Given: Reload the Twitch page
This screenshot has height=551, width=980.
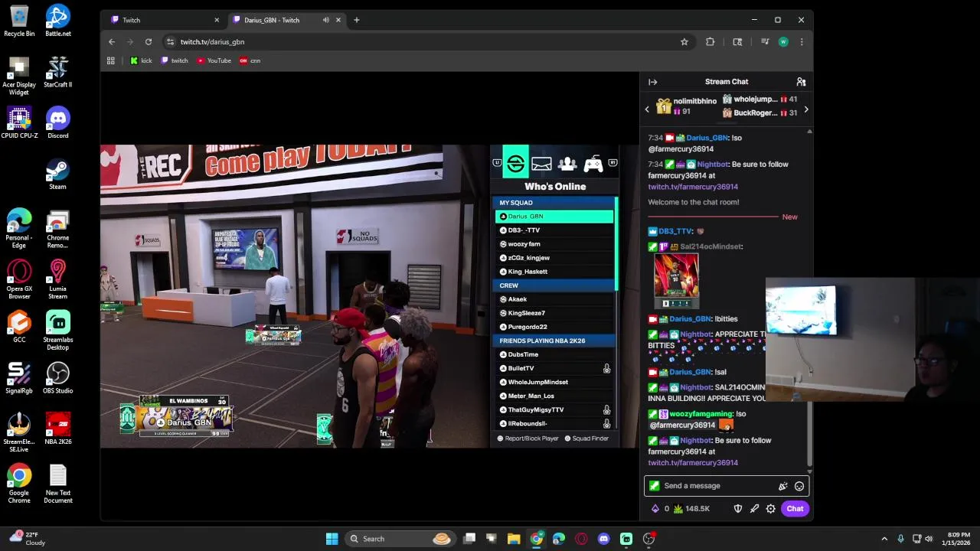Looking at the screenshot, I should point(149,42).
